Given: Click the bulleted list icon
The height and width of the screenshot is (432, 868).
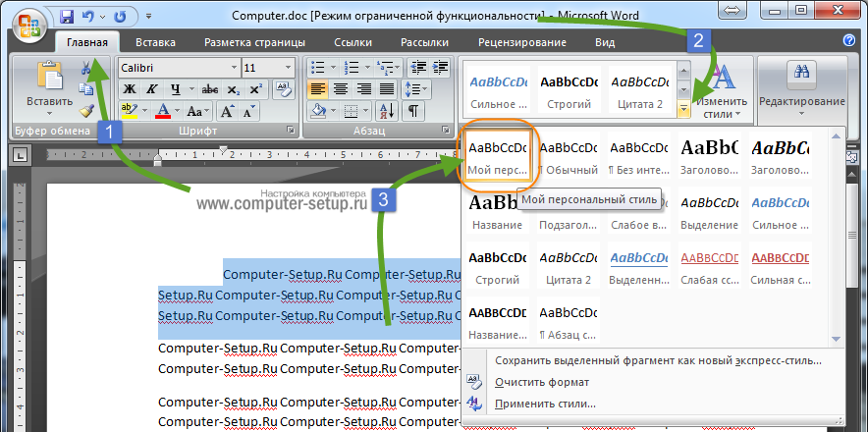Looking at the screenshot, I should [x=318, y=68].
